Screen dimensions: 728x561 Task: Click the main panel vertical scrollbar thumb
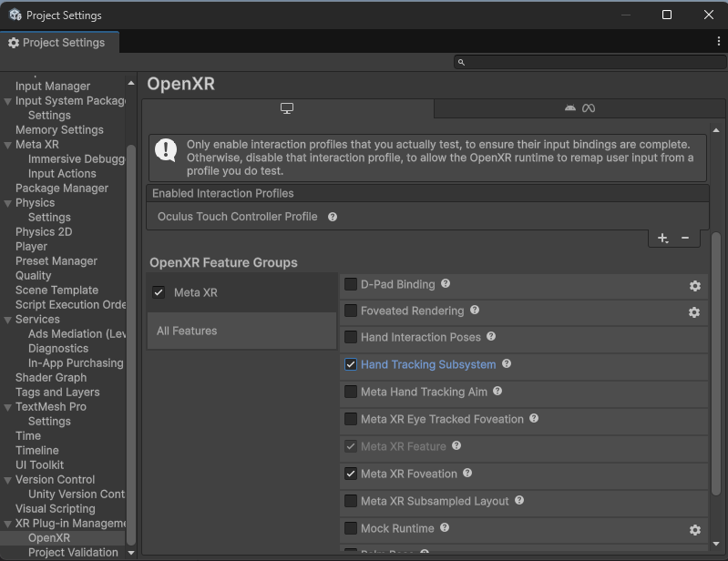716,363
